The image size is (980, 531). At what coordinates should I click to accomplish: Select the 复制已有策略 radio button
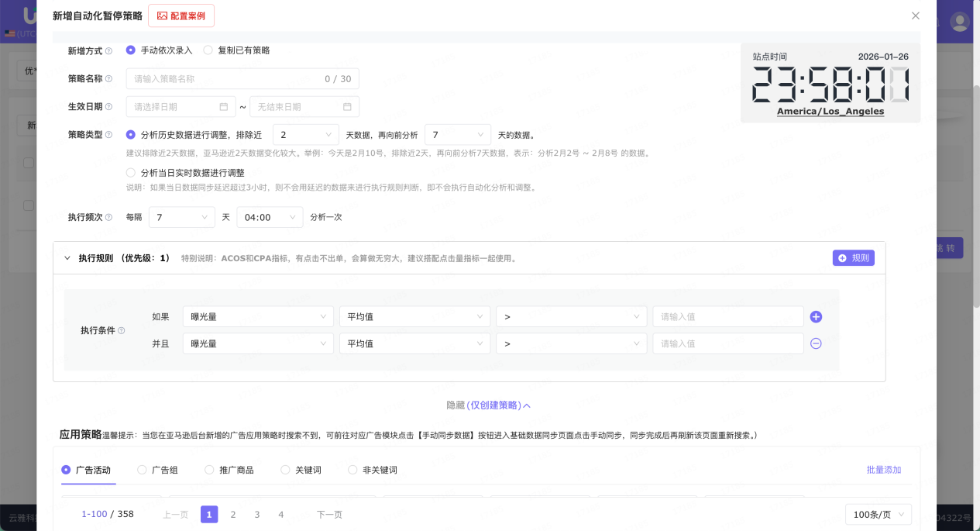click(x=208, y=50)
